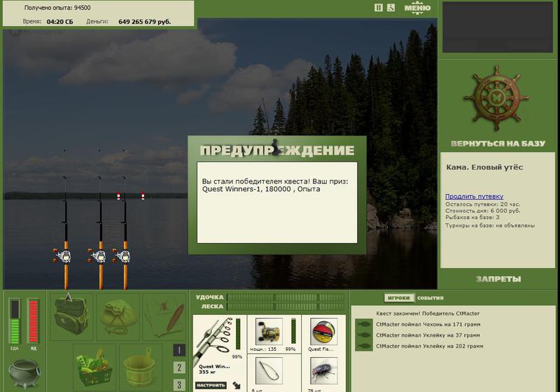Screen dimensions: 560x392
Task: Open the МЕНЮ menu
Action: [417, 8]
